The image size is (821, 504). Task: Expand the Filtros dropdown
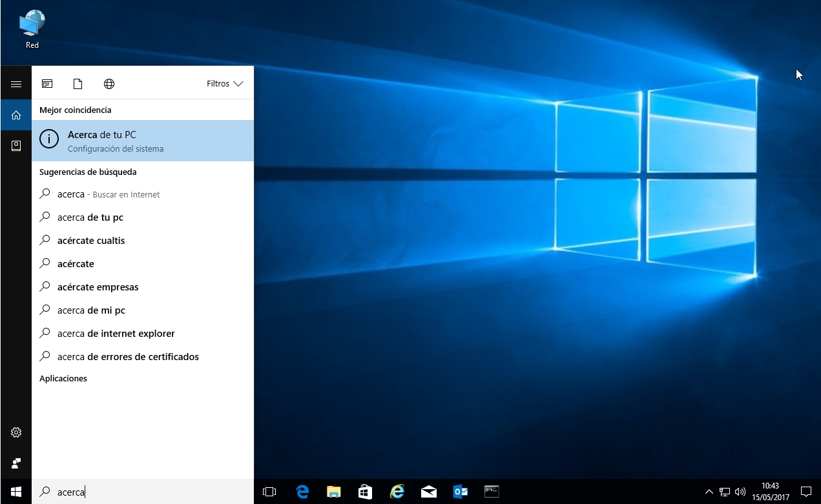(225, 84)
